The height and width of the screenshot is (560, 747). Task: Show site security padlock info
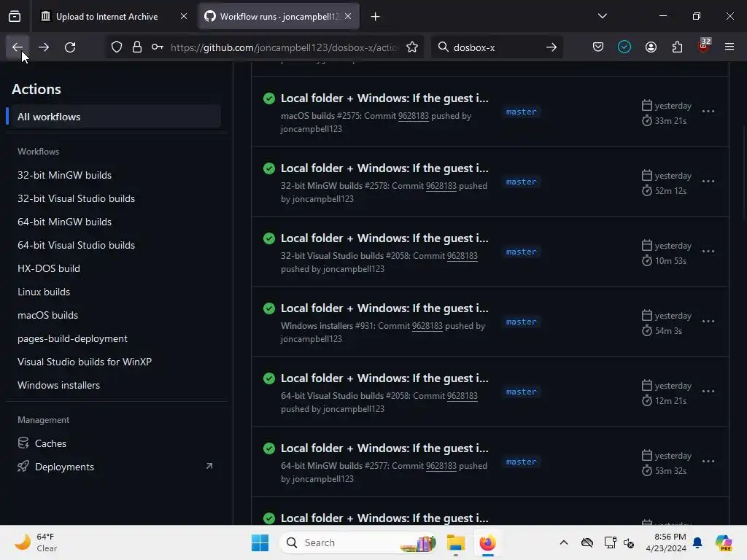[137, 47]
